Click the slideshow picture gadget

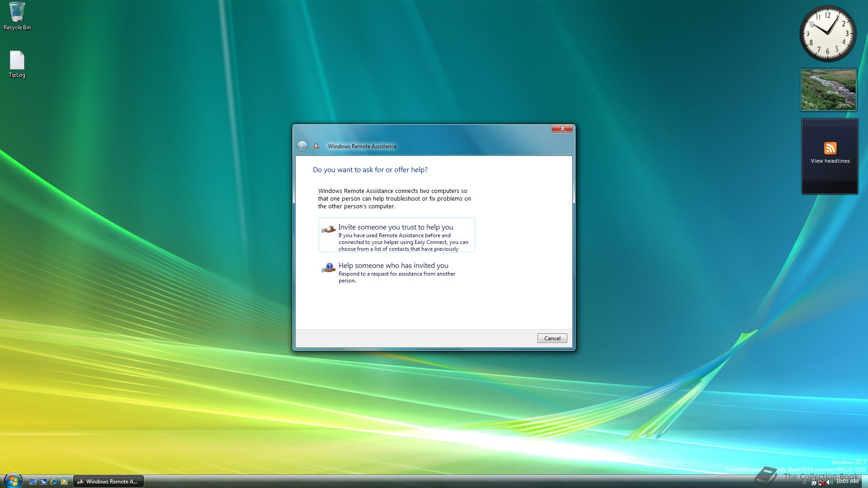pyautogui.click(x=829, y=90)
